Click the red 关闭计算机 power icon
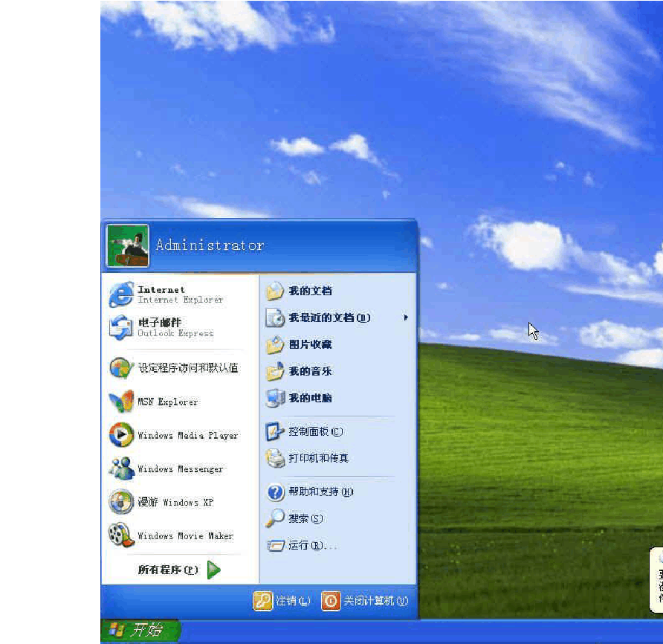The image size is (663, 644). pyautogui.click(x=331, y=601)
